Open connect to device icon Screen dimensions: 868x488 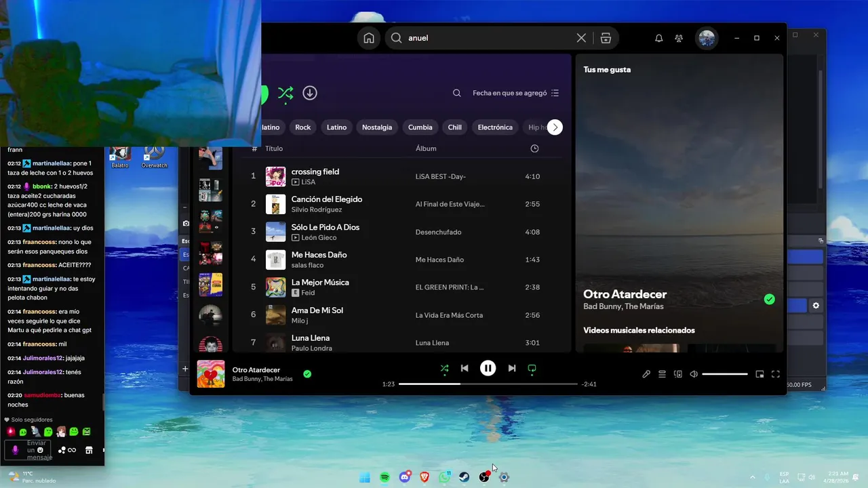click(x=677, y=374)
